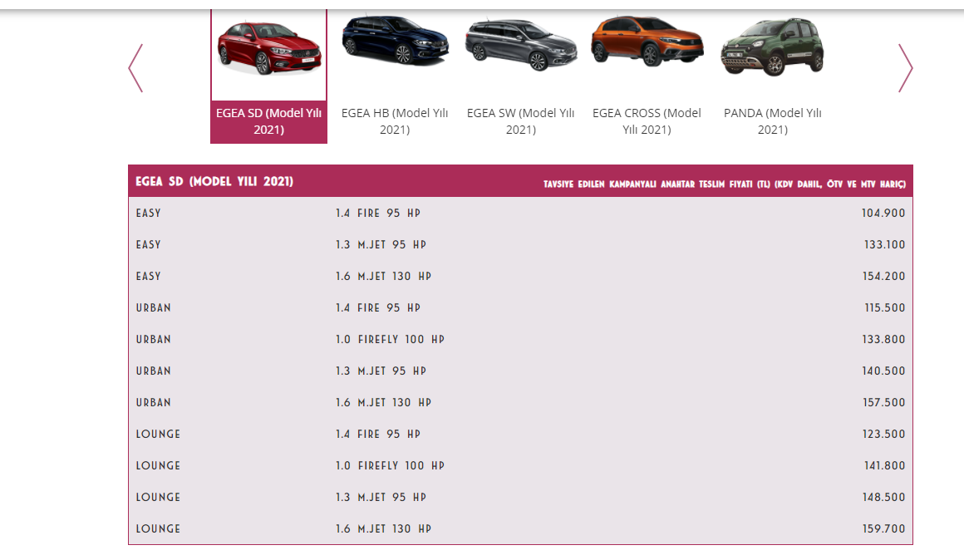Select the blue Egea HB car image
The width and height of the screenshot is (964, 560).
[395, 40]
